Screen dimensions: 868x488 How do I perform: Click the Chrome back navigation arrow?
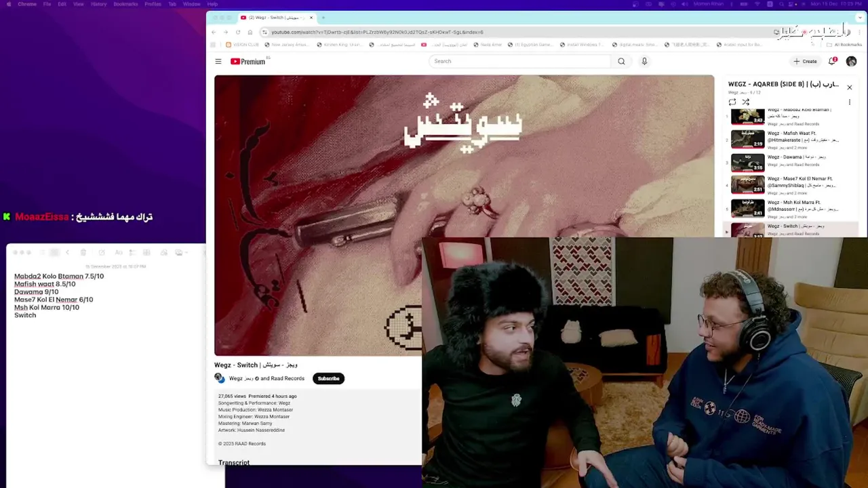(214, 32)
